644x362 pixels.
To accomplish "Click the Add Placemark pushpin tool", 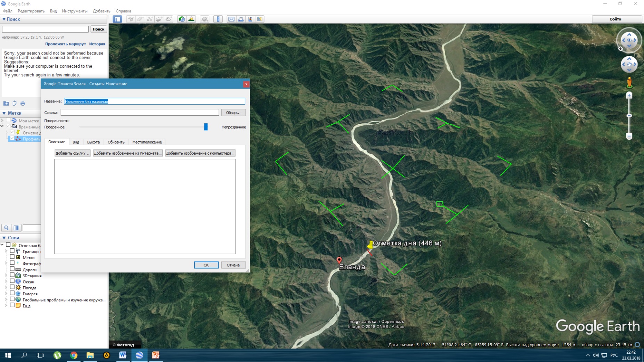I will 131,19.
